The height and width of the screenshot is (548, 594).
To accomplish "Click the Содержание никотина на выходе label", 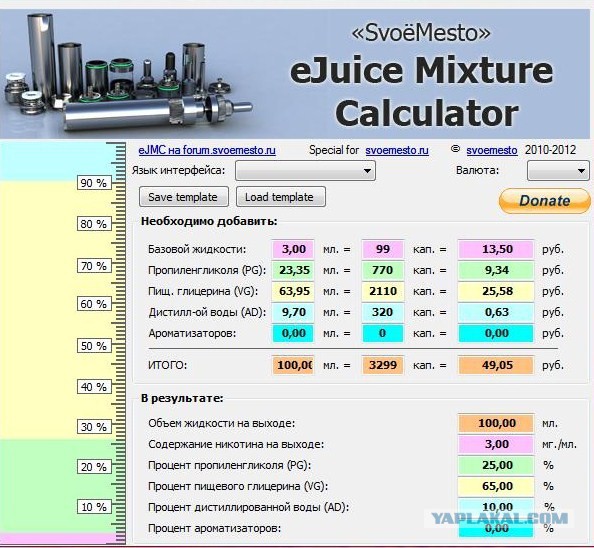I will coord(236,444).
